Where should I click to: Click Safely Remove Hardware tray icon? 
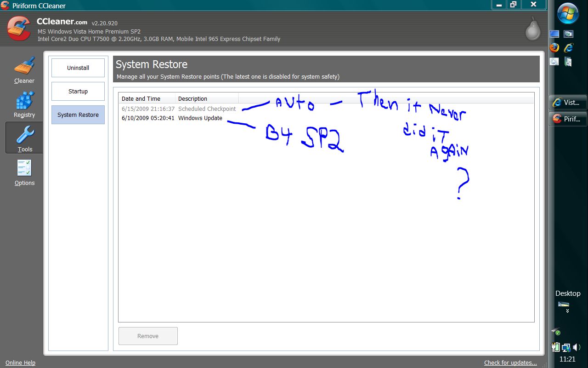[x=556, y=332]
